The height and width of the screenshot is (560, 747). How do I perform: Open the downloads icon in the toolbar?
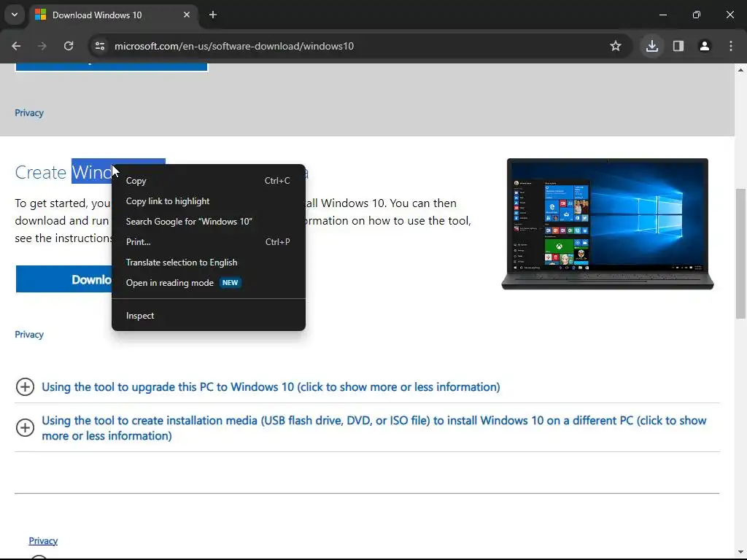[x=651, y=46]
